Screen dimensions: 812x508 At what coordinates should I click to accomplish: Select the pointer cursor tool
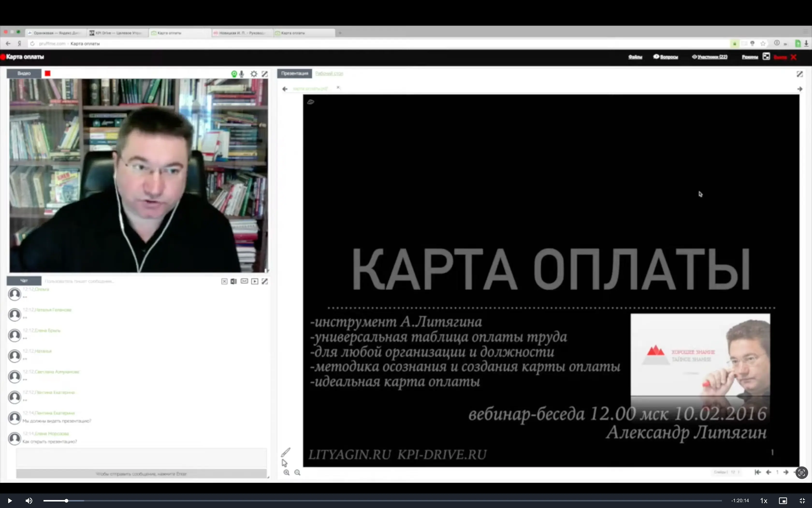pos(284,463)
